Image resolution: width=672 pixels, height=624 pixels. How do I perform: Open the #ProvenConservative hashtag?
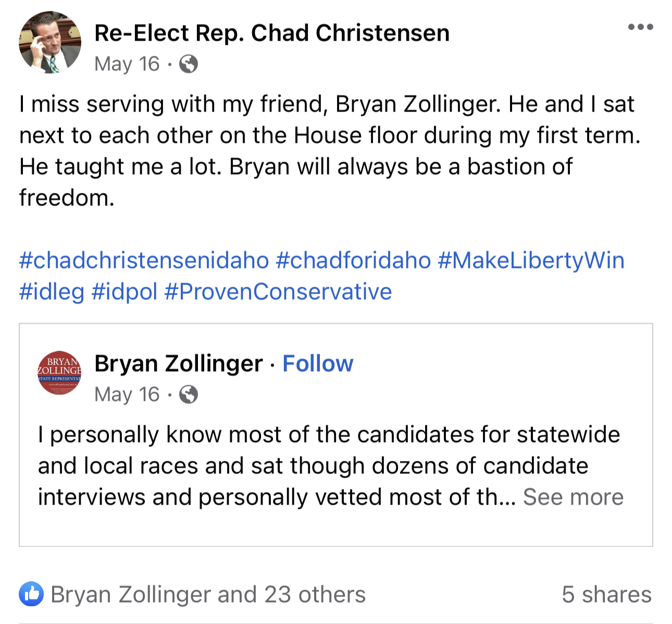278,291
